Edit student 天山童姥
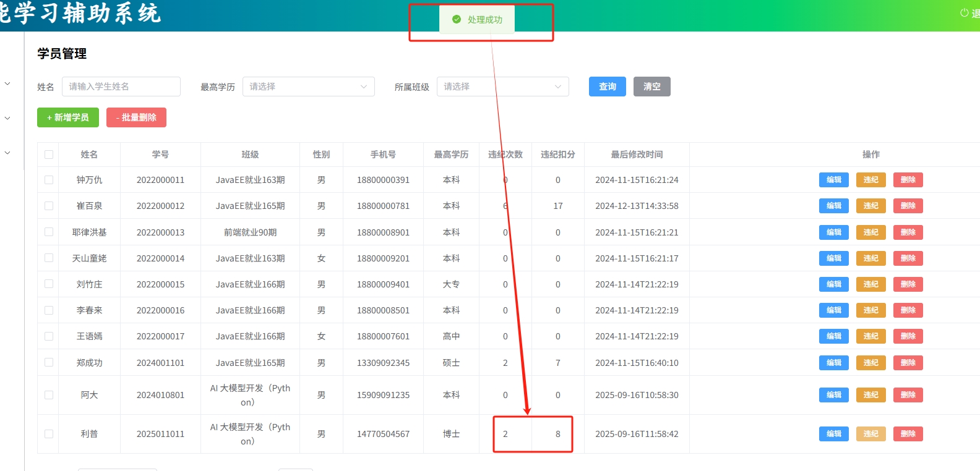 click(834, 258)
